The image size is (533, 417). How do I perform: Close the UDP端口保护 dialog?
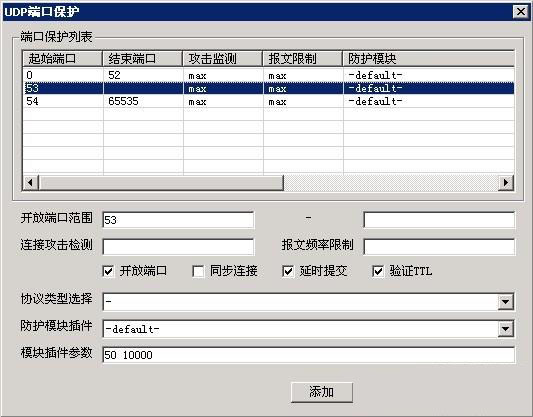[521, 12]
